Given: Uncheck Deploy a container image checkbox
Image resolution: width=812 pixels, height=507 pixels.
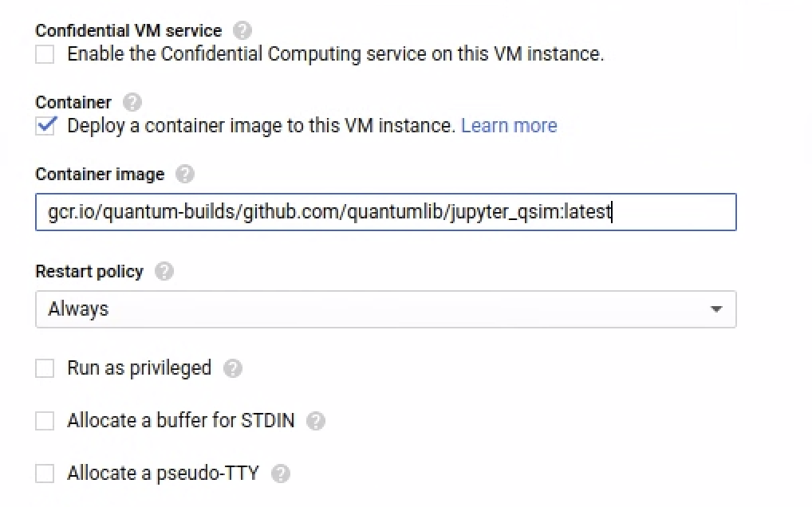Looking at the screenshot, I should pos(45,126).
